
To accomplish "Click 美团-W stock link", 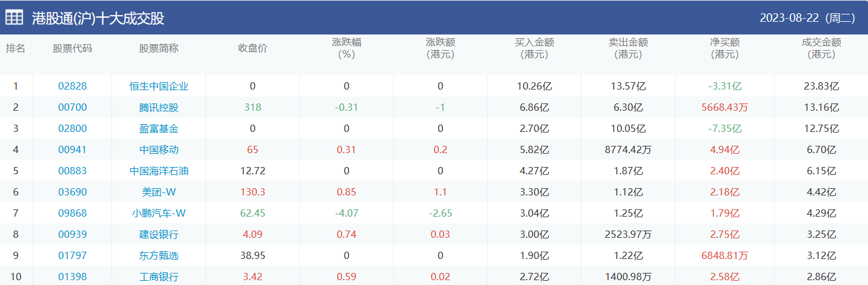I will (x=159, y=192).
